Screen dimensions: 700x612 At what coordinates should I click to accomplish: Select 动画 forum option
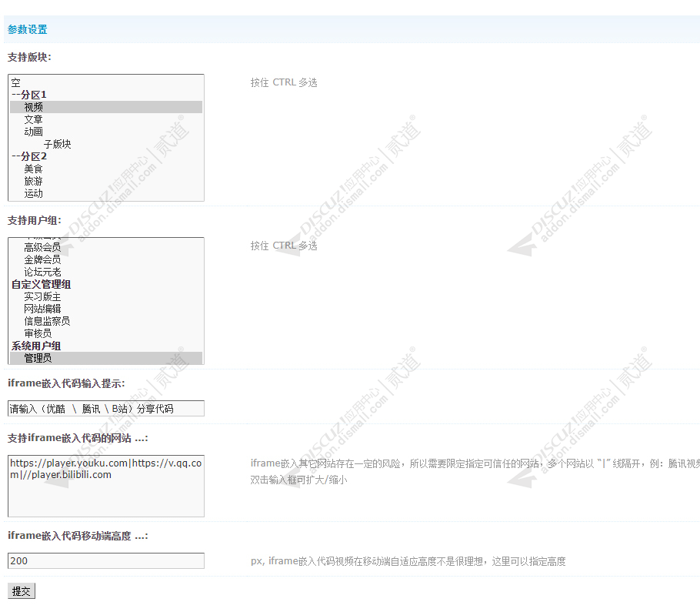click(106, 132)
